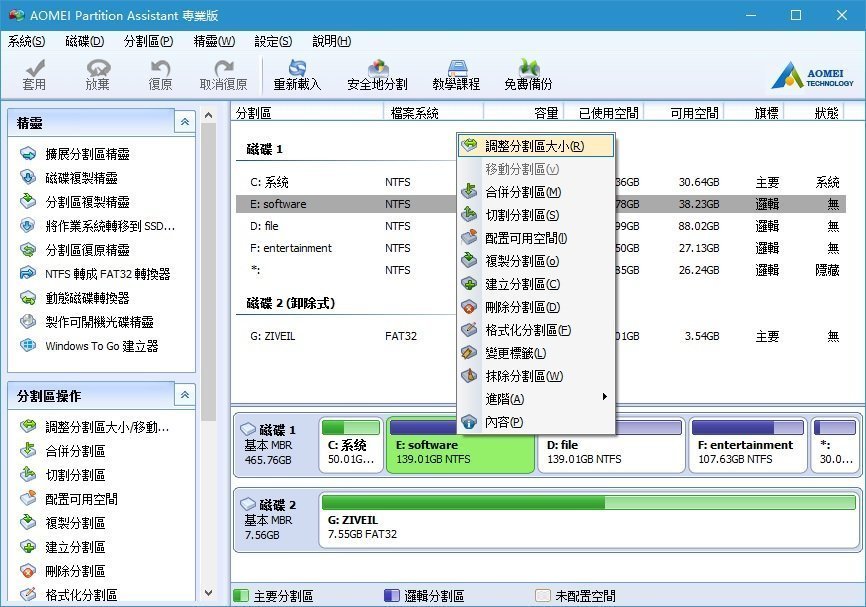
Task: Choose 切割分割區(S) in context menu
Action: (x=536, y=215)
